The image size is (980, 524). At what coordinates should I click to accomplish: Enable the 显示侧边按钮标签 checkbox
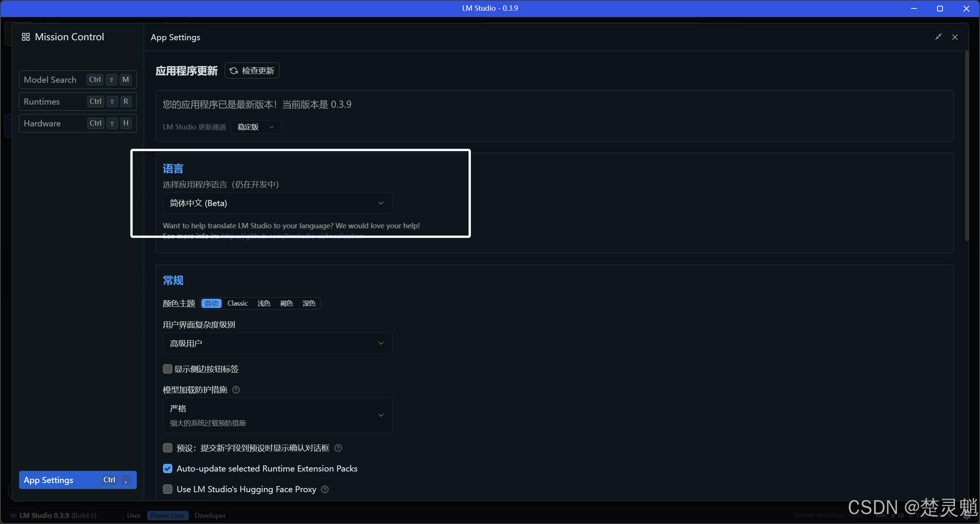tap(168, 369)
